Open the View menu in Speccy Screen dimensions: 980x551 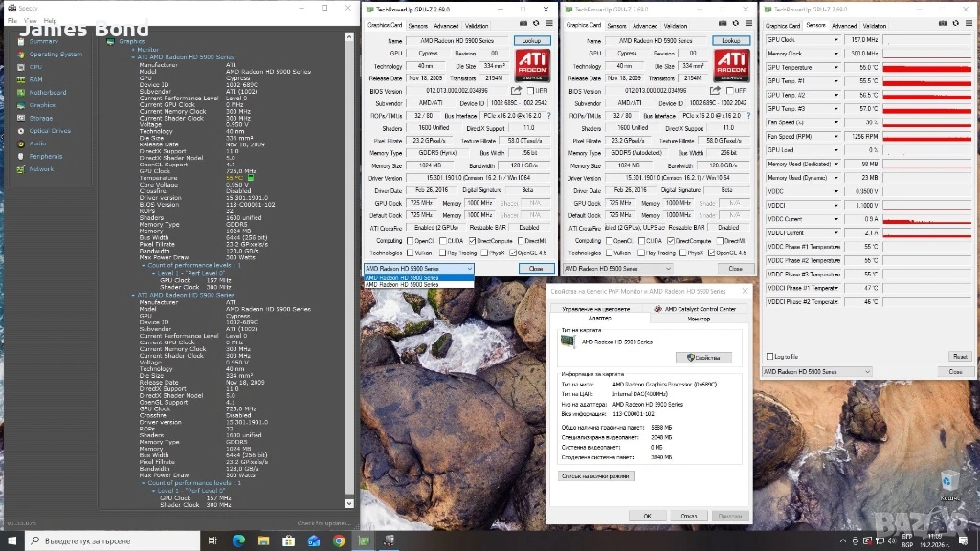click(x=31, y=20)
